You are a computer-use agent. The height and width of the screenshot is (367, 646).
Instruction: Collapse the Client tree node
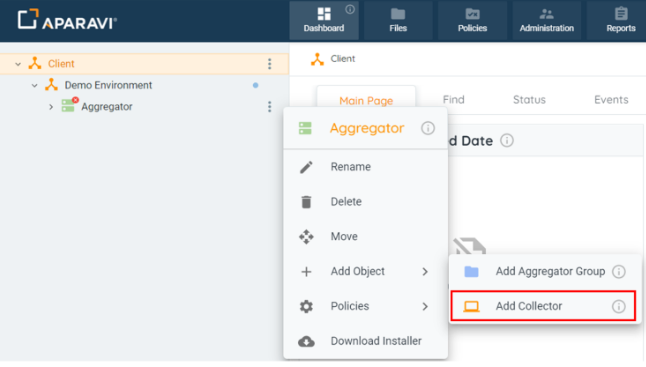pos(18,64)
